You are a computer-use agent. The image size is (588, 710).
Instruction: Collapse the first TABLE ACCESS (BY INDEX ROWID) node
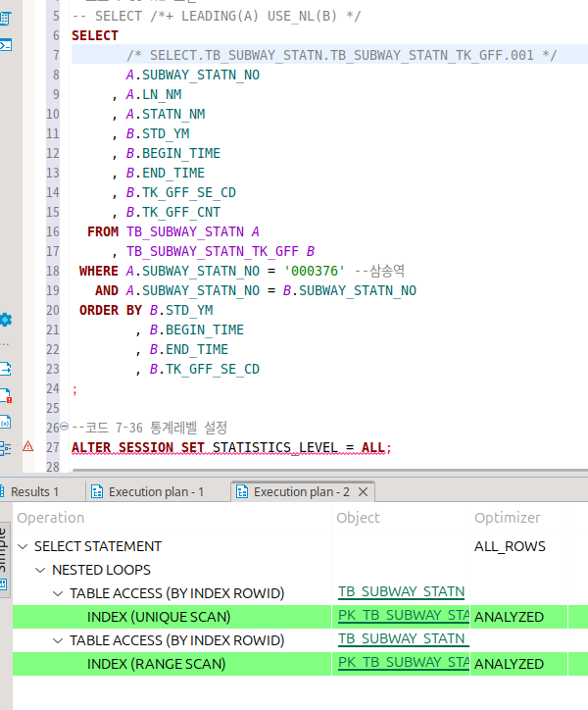point(59,593)
